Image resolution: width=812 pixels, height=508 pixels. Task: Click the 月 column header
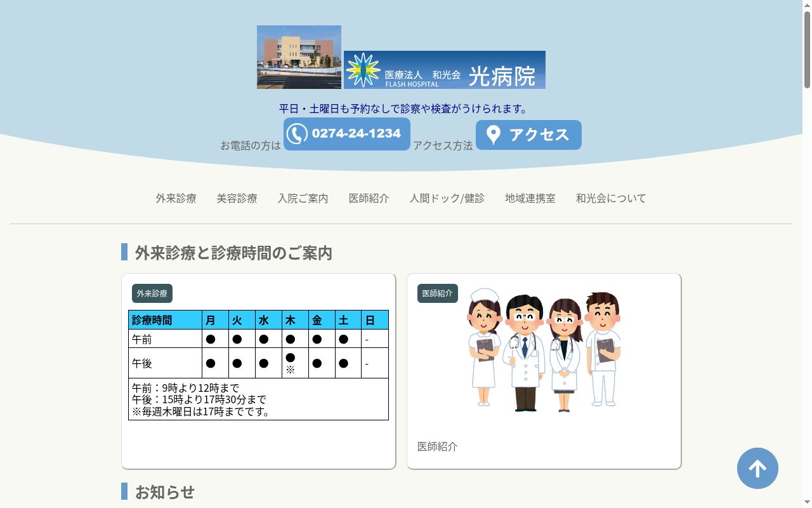[x=216, y=320]
